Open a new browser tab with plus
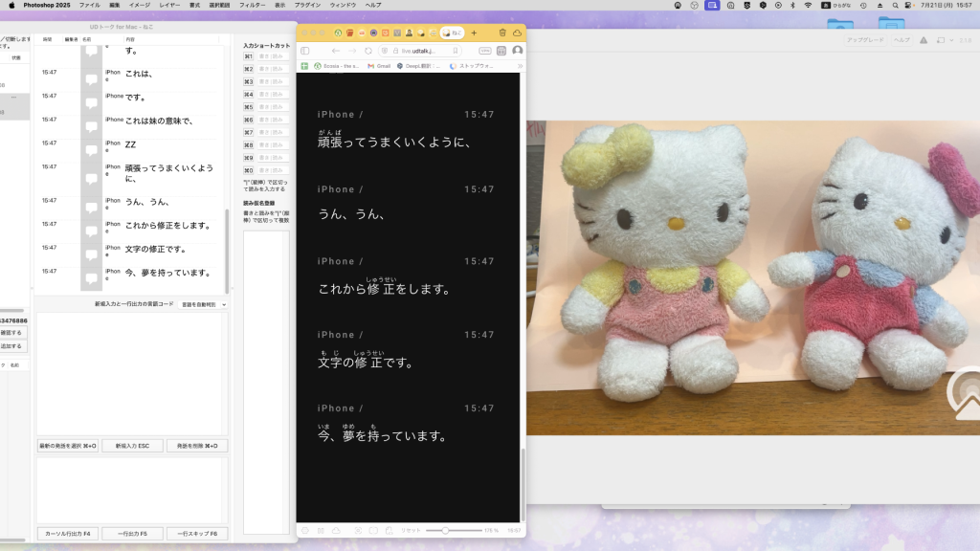The height and width of the screenshot is (551, 980). point(474,33)
